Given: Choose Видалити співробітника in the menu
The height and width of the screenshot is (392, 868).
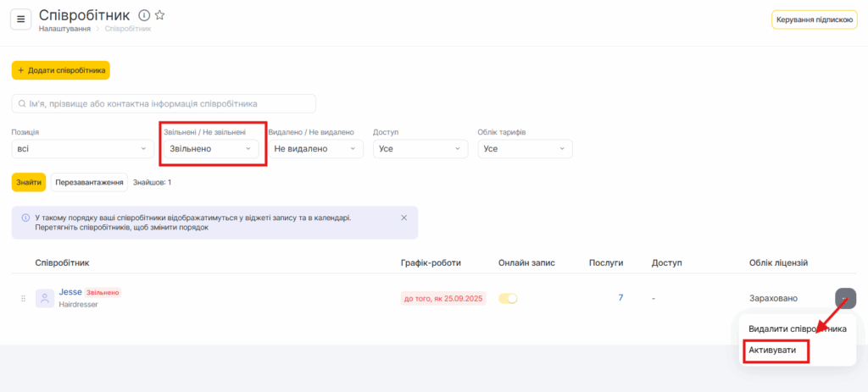Looking at the screenshot, I should pos(797,329).
